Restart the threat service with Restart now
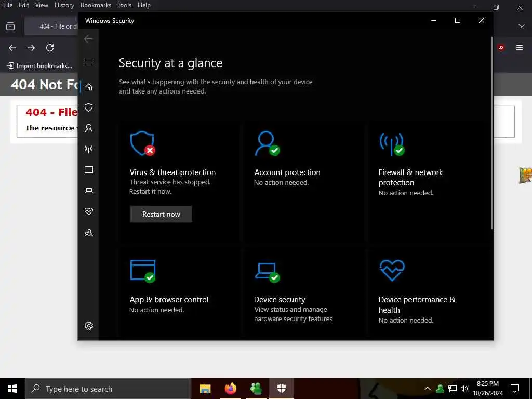Screen dimensions: 532x399 (161, 214)
